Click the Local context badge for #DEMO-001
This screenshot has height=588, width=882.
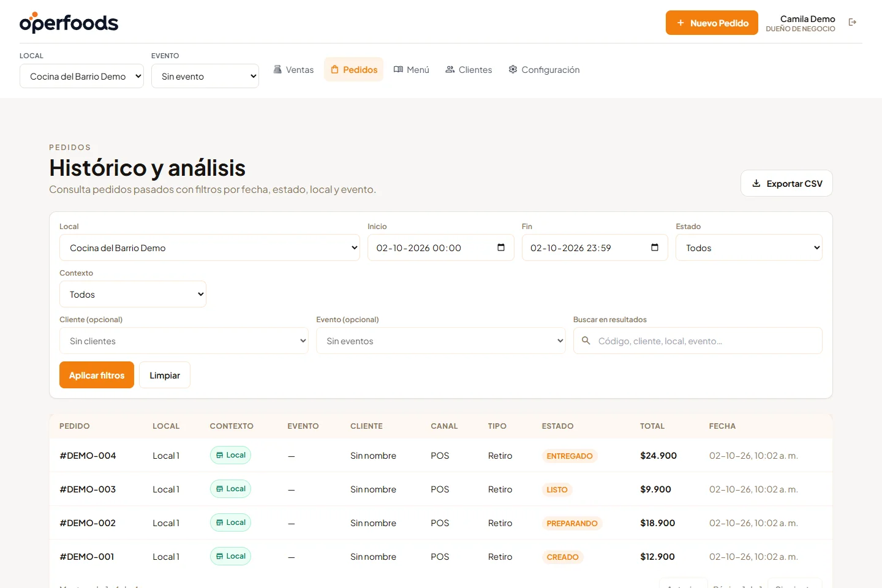click(x=230, y=556)
